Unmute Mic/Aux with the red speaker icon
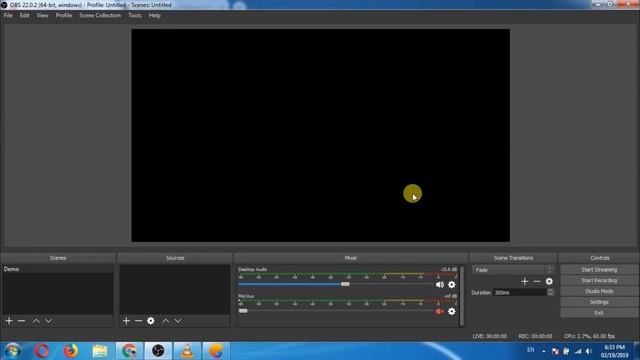The width and height of the screenshot is (640, 360). (440, 311)
